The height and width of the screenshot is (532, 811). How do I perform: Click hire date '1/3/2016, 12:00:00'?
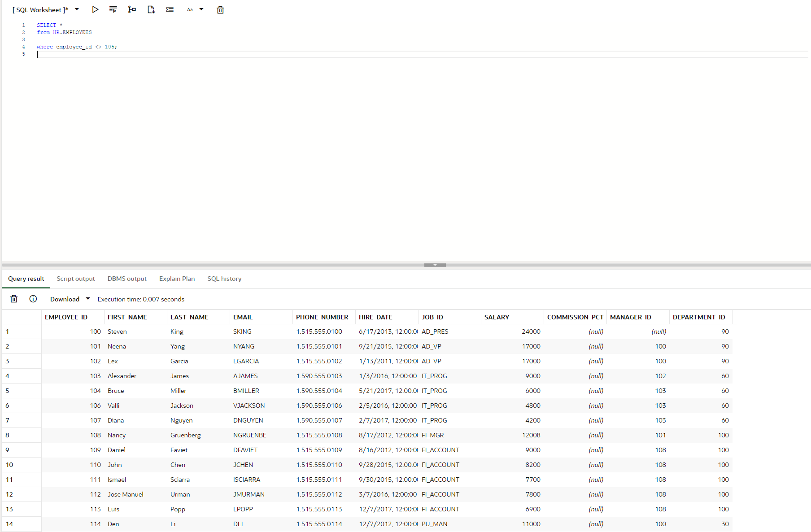(387, 376)
